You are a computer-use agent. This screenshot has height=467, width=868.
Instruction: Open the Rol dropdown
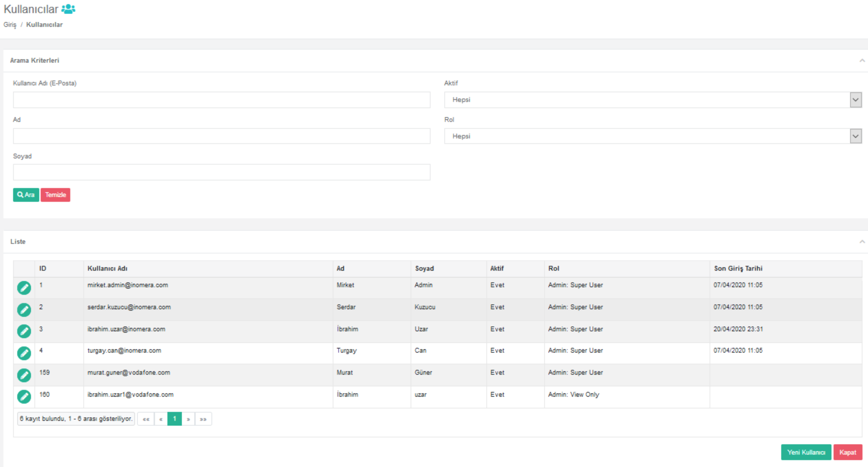(653, 136)
